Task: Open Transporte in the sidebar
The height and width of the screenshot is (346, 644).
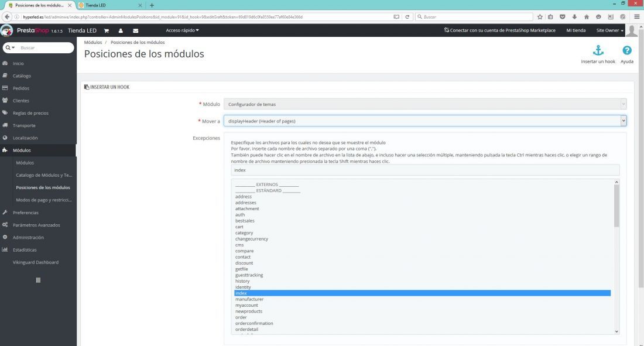Action: tap(24, 126)
